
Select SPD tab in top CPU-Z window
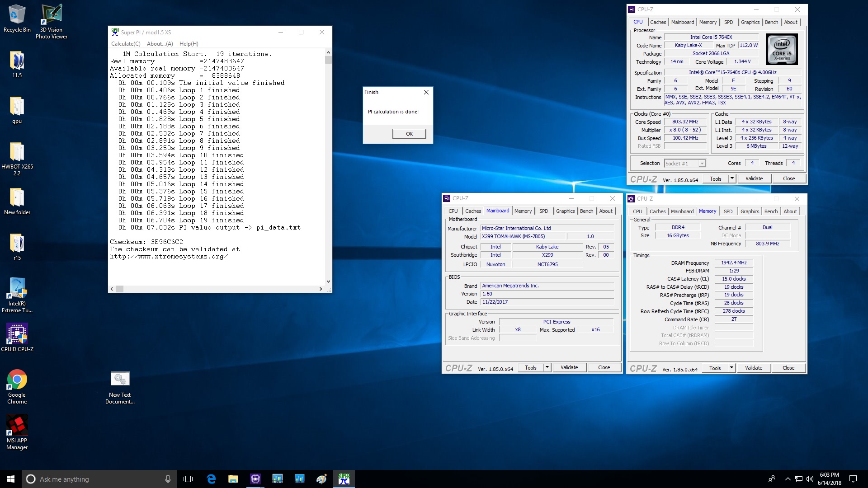729,22
